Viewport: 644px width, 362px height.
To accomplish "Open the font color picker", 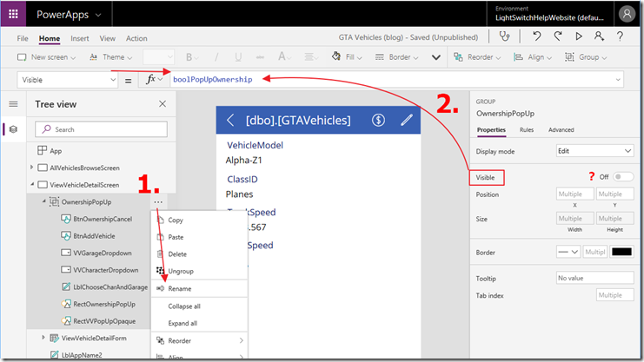I will pyautogui.click(x=284, y=57).
